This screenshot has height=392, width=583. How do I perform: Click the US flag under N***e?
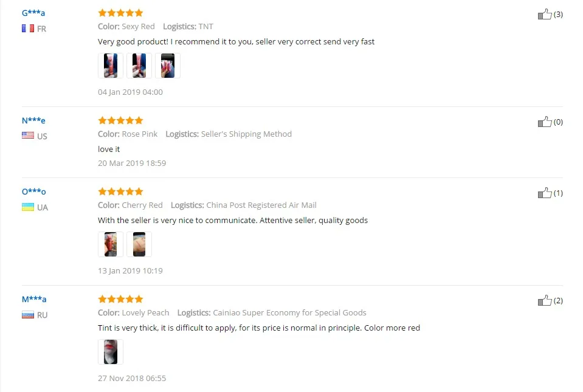pos(28,136)
